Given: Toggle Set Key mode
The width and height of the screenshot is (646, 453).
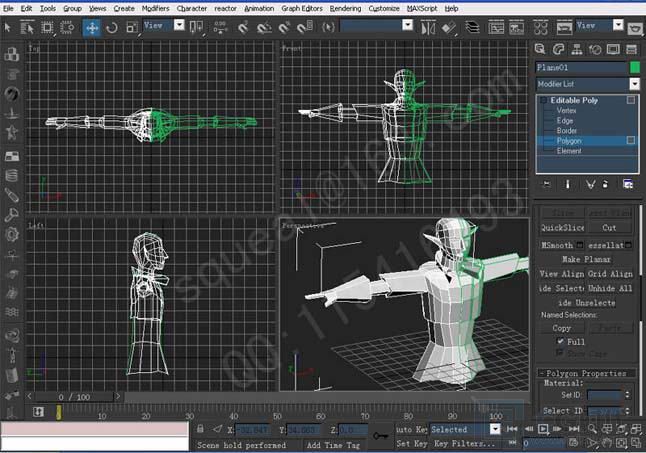Looking at the screenshot, I should (x=411, y=443).
